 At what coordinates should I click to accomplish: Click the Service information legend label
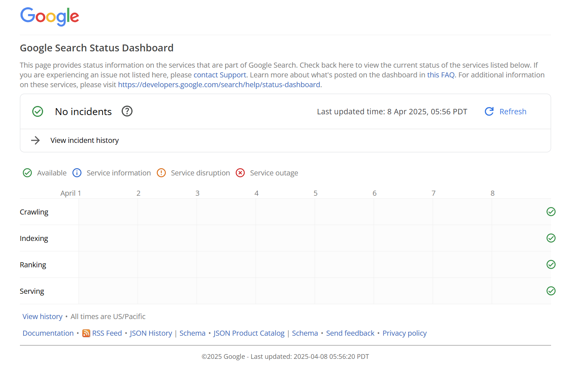pyautogui.click(x=119, y=173)
